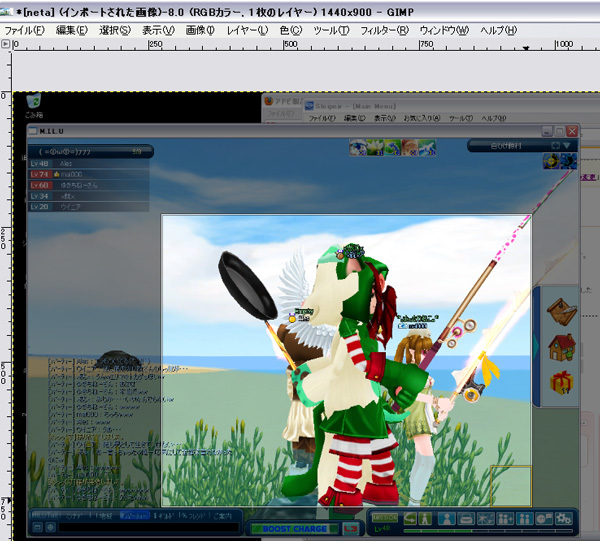Screen dimensions: 600x541
Task: Click the Firefox icon in background window
Action: point(269,101)
